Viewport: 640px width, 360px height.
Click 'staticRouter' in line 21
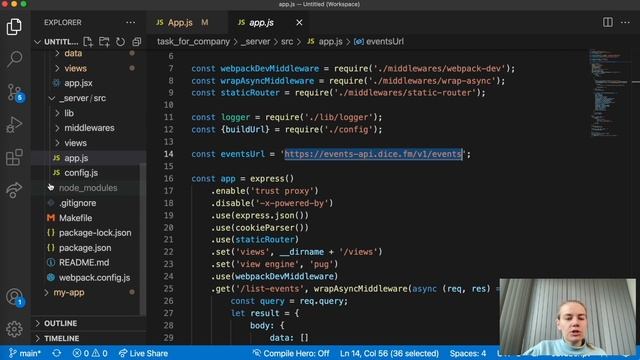coord(265,240)
